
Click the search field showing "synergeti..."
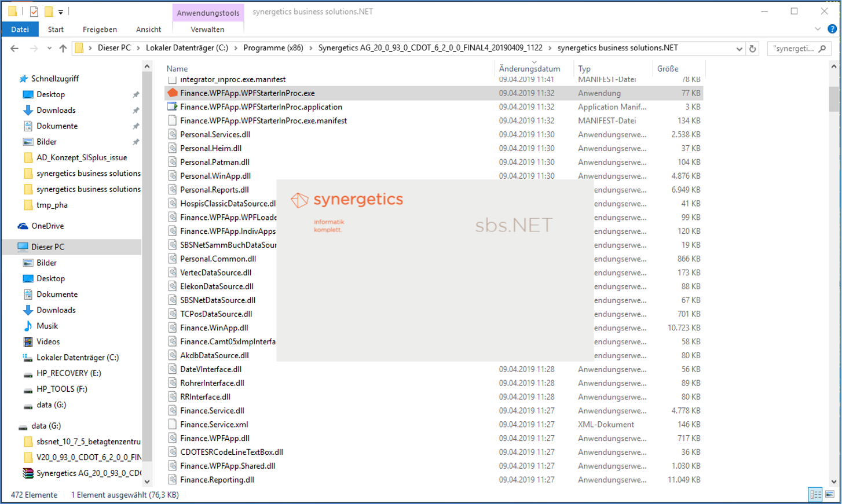[793, 49]
